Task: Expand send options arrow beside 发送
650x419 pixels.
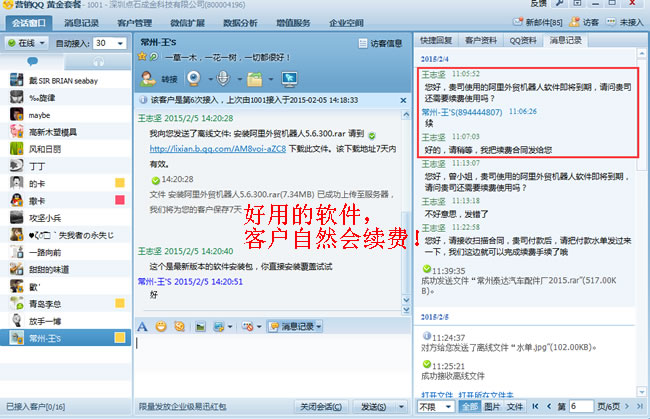Action: tap(401, 407)
